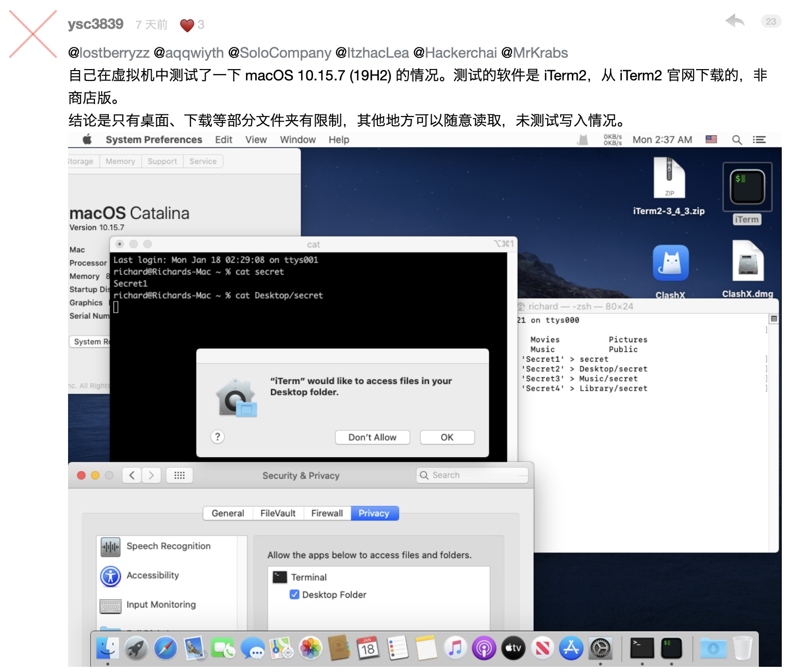Switch to the General tab in Security & Privacy
Screen dimensions: 791x672
click(x=228, y=513)
